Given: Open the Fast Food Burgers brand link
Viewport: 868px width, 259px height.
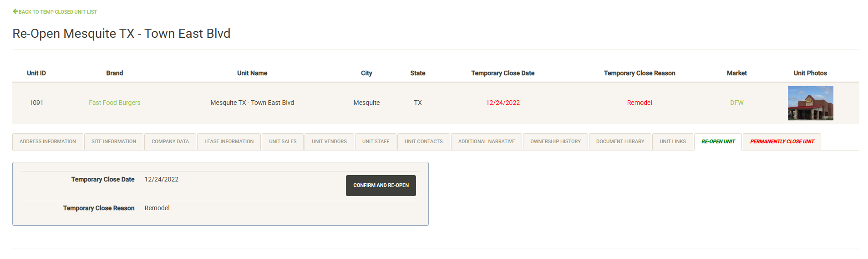Looking at the screenshot, I should tap(114, 103).
